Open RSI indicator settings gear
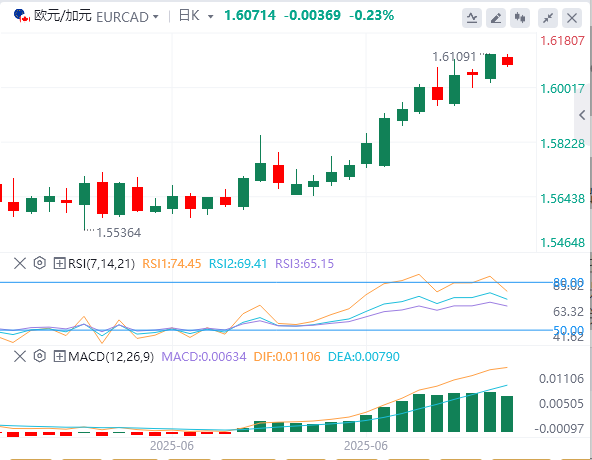This screenshot has height=460, width=592. point(40,262)
